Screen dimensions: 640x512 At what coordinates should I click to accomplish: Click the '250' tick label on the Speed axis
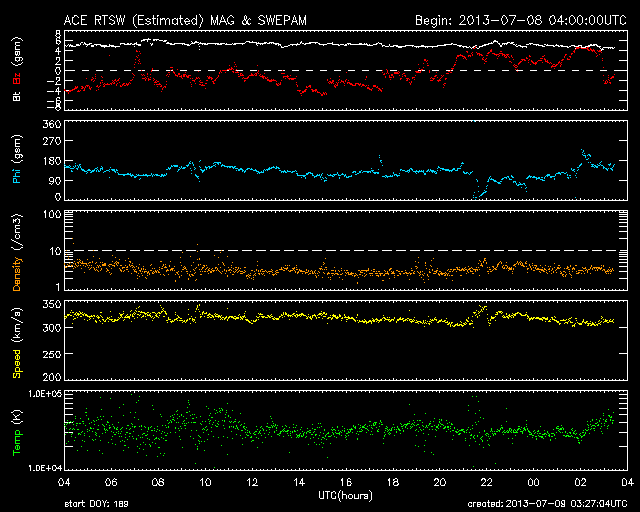pyautogui.click(x=52, y=354)
